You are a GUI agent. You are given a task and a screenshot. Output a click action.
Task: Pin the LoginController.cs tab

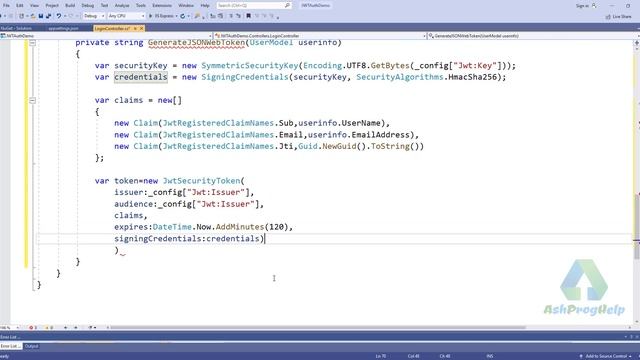(x=135, y=29)
